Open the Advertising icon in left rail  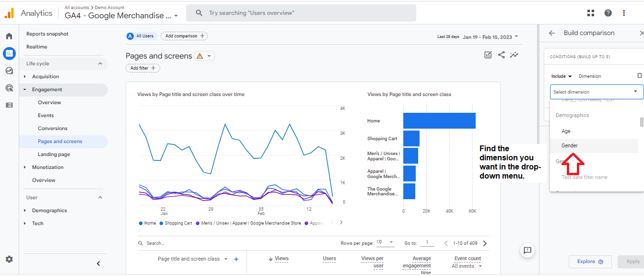point(9,88)
